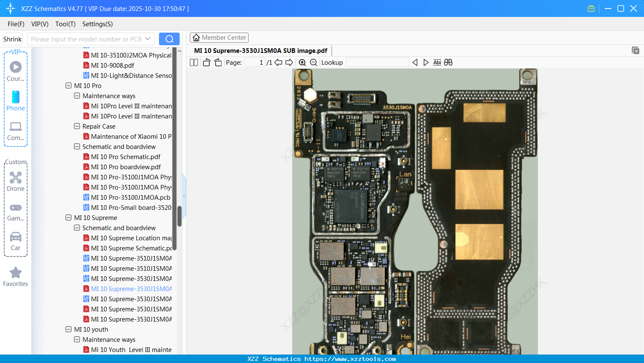Collapse the MI 10 Pro tree node
The width and height of the screenshot is (644, 363).
click(x=69, y=85)
